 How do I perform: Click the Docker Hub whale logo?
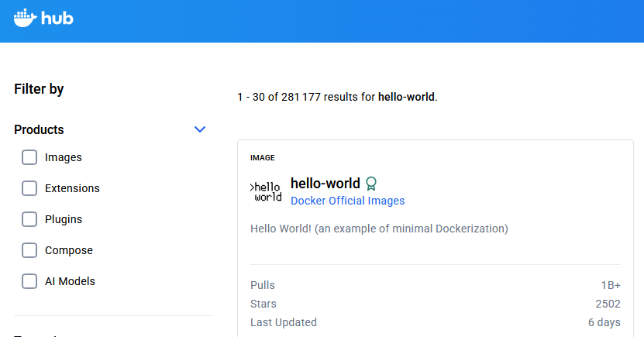pyautogui.click(x=24, y=17)
